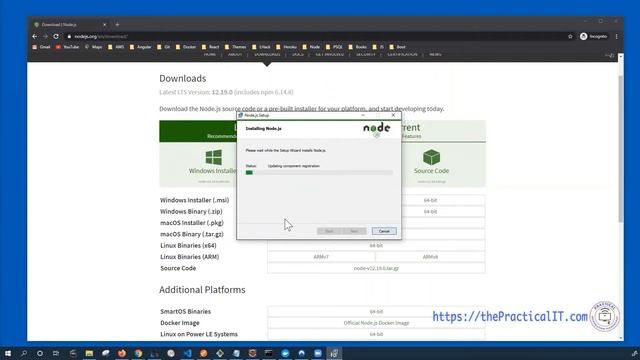Click the Incognito profile indicator
640x360 pixels.
click(594, 36)
